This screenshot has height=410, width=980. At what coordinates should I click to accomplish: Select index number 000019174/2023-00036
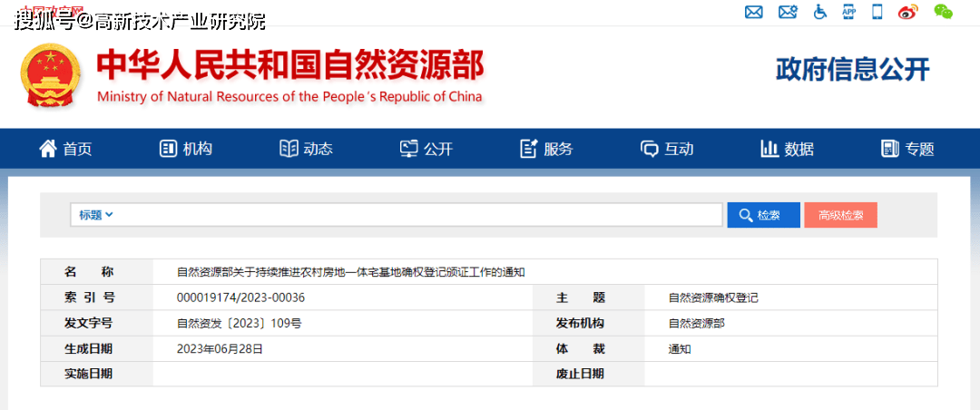(240, 298)
